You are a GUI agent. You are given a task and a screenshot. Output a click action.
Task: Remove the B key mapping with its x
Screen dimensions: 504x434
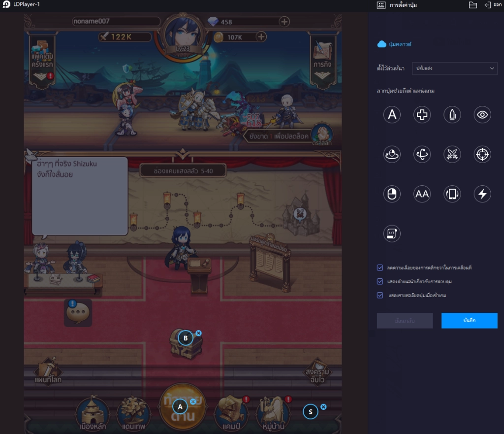point(199,333)
